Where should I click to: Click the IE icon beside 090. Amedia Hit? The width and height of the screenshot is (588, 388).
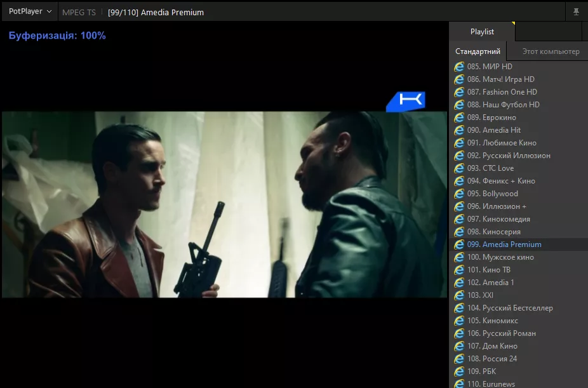459,130
